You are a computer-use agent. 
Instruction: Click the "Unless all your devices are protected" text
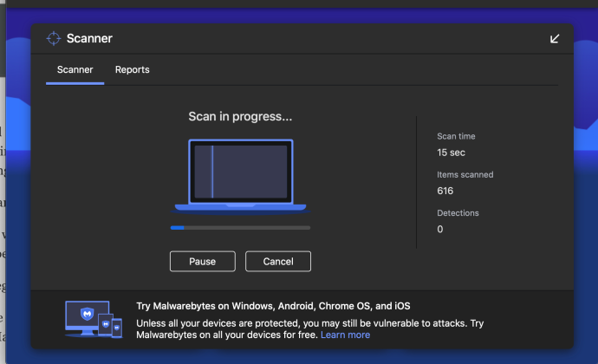coord(309,328)
